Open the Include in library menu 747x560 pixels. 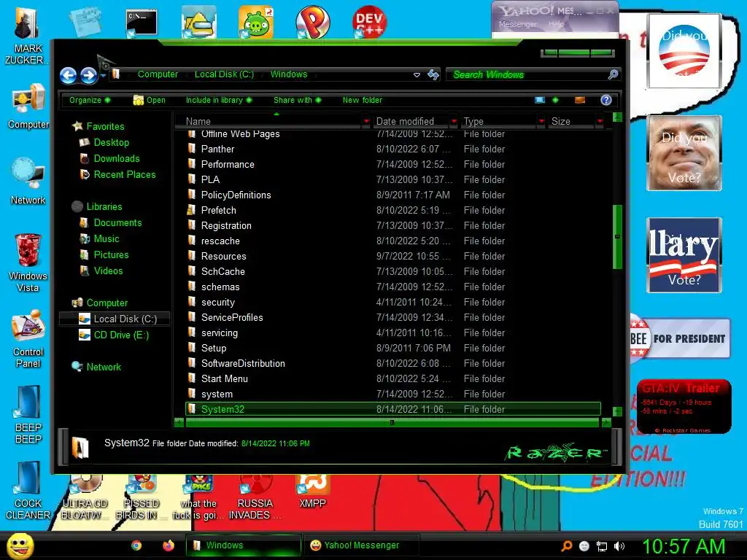219,100
